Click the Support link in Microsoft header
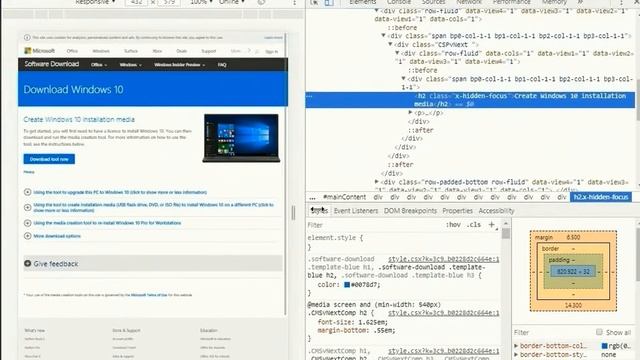The width and height of the screenshot is (640, 360). pyautogui.click(x=209, y=51)
